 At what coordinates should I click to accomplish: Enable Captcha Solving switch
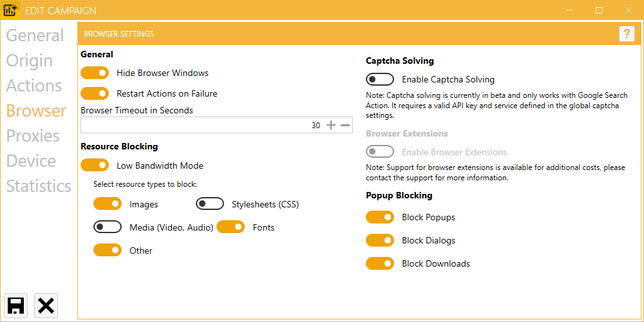[x=380, y=79]
